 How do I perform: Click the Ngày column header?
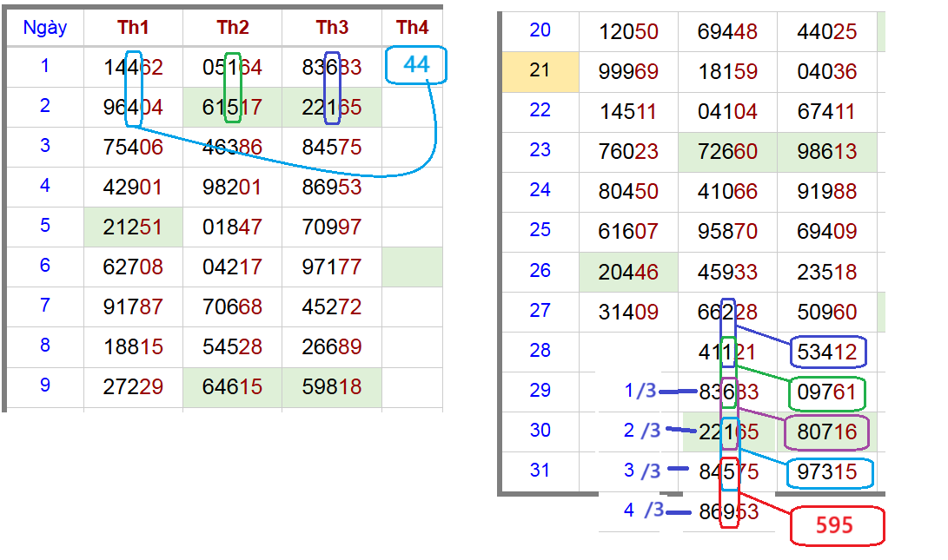(x=45, y=28)
